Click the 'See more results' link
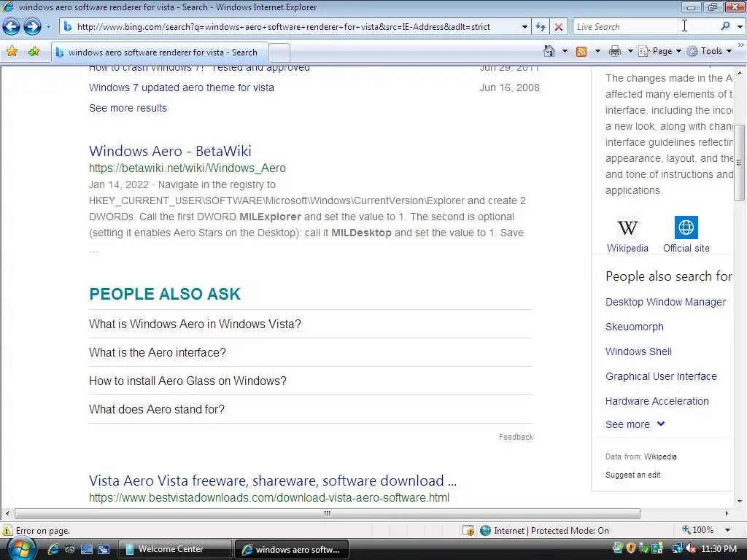 tap(128, 108)
